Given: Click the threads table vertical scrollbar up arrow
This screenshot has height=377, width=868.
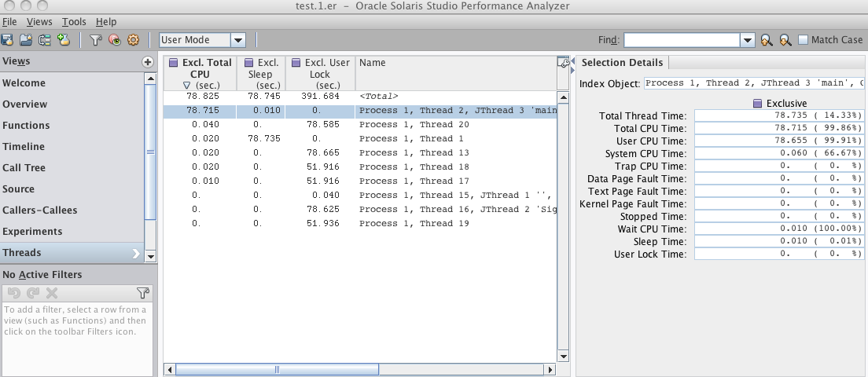Looking at the screenshot, I should click(x=563, y=98).
